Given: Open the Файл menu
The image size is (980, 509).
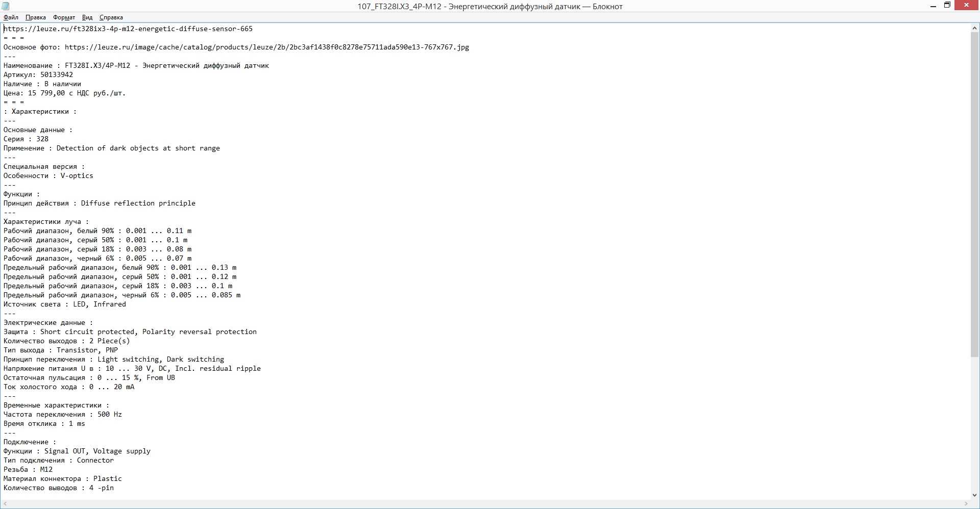Looking at the screenshot, I should [x=11, y=17].
